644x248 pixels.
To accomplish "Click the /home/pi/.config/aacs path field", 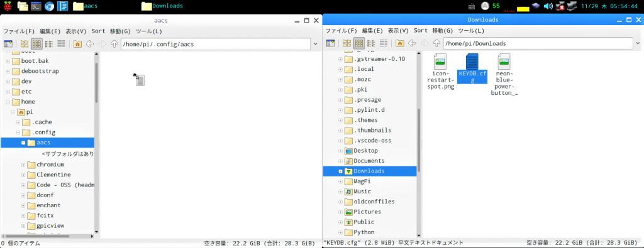I will 216,44.
